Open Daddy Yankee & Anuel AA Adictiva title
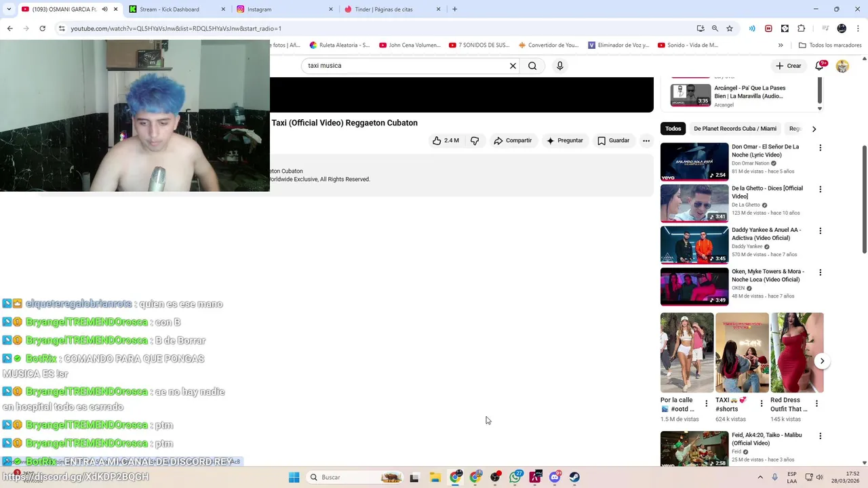 tap(766, 234)
